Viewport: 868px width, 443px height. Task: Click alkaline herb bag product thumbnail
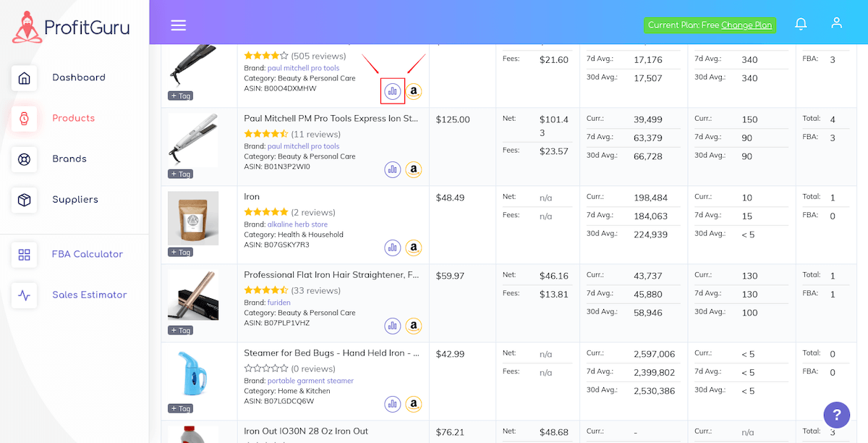[x=193, y=218]
